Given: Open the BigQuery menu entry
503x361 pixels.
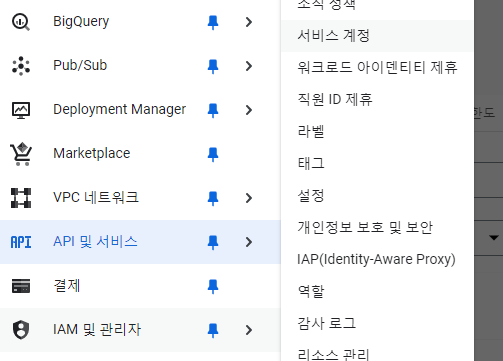Looking at the screenshot, I should pos(140,22).
